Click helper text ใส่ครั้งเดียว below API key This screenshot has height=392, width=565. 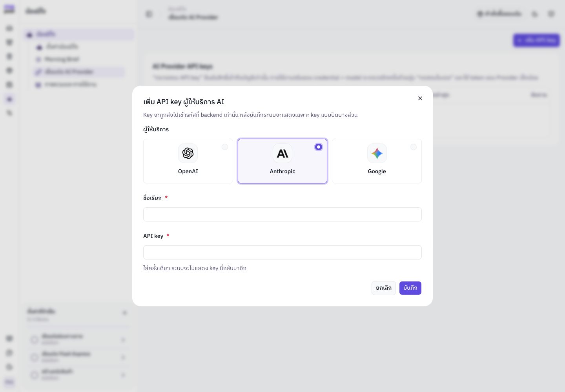(x=195, y=268)
